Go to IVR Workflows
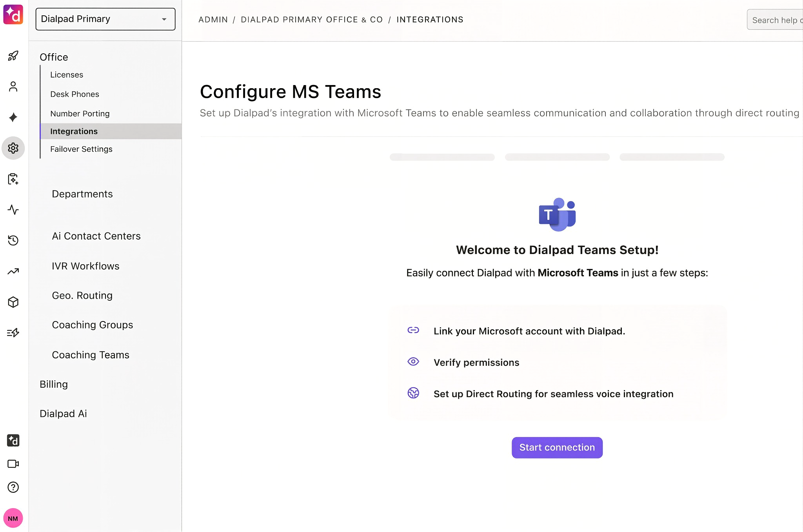Screen dimensions: 803x532 pos(85,266)
